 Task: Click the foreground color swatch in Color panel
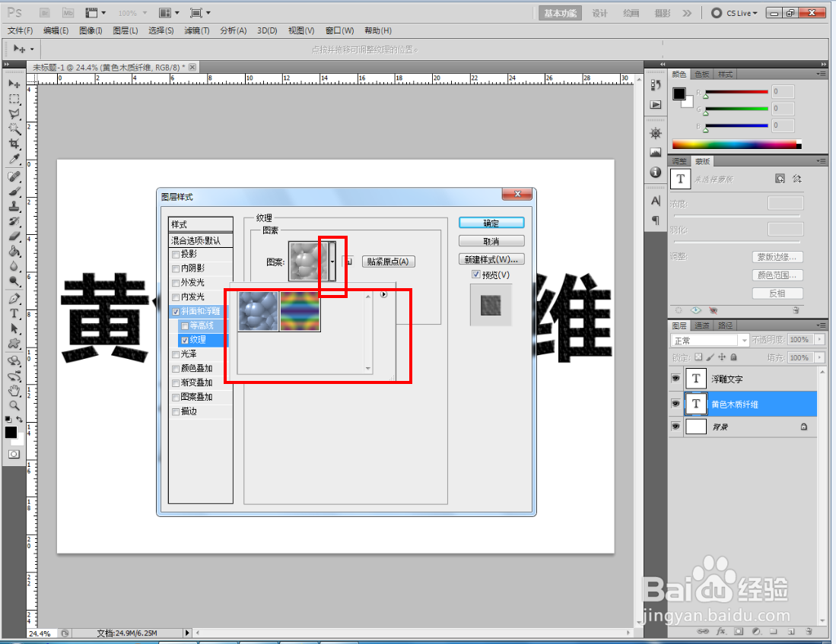[x=679, y=94]
